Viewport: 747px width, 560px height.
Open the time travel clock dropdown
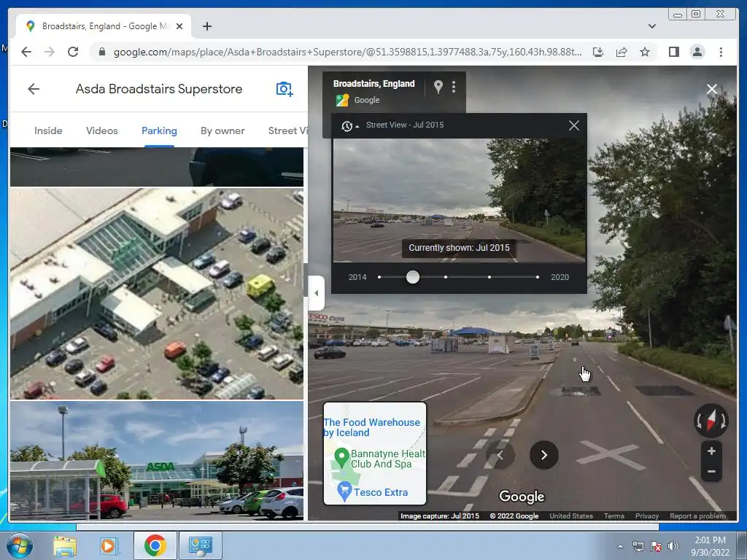click(349, 125)
